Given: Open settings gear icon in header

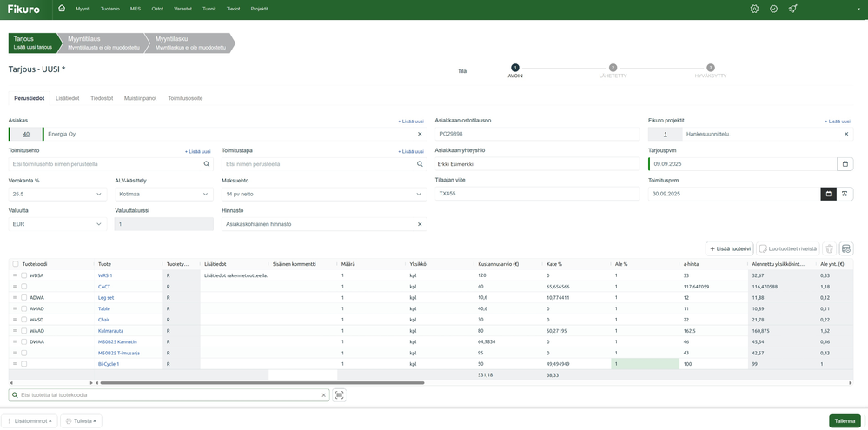Looking at the screenshot, I should point(754,9).
